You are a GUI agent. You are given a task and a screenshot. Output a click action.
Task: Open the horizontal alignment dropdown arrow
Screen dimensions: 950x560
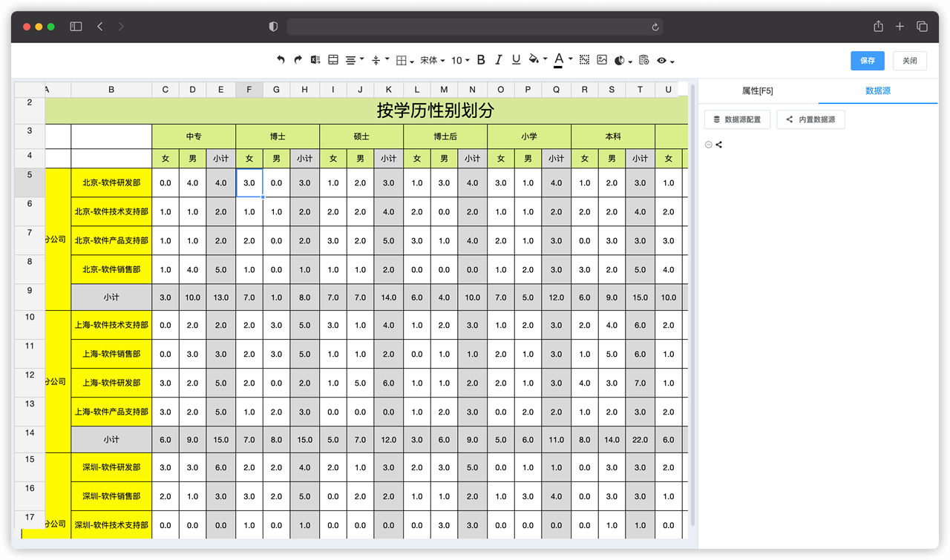pos(362,60)
